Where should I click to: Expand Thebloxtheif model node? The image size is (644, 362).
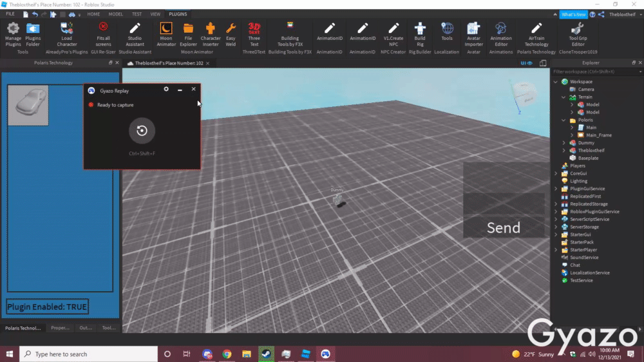pyautogui.click(x=563, y=150)
